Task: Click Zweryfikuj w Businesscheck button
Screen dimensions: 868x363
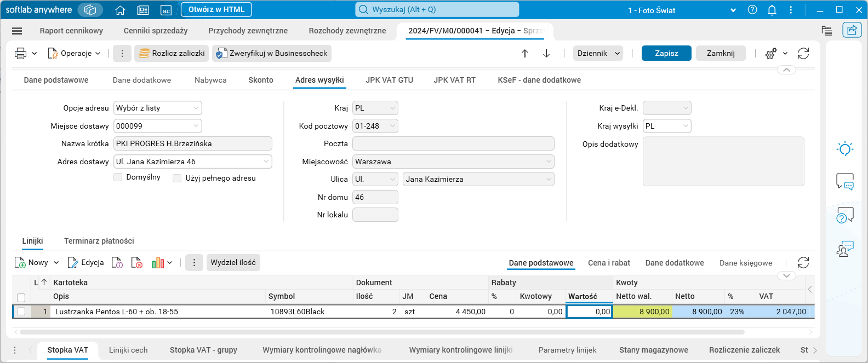Action: pyautogui.click(x=272, y=53)
